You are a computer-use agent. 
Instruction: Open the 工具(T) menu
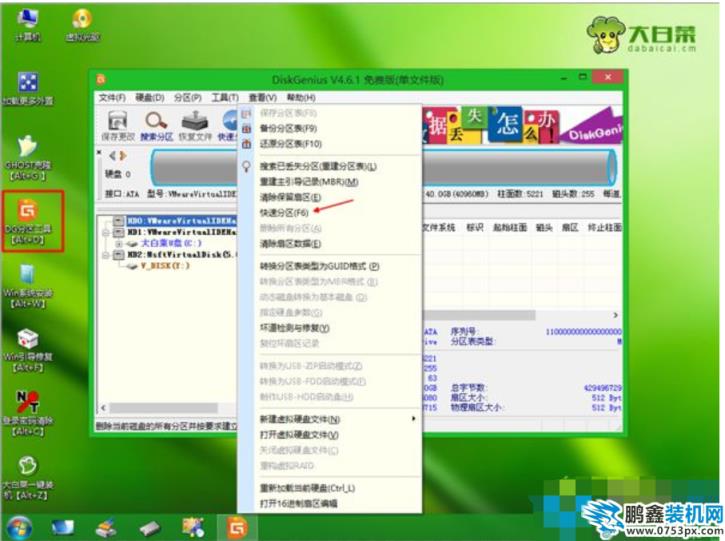click(225, 98)
